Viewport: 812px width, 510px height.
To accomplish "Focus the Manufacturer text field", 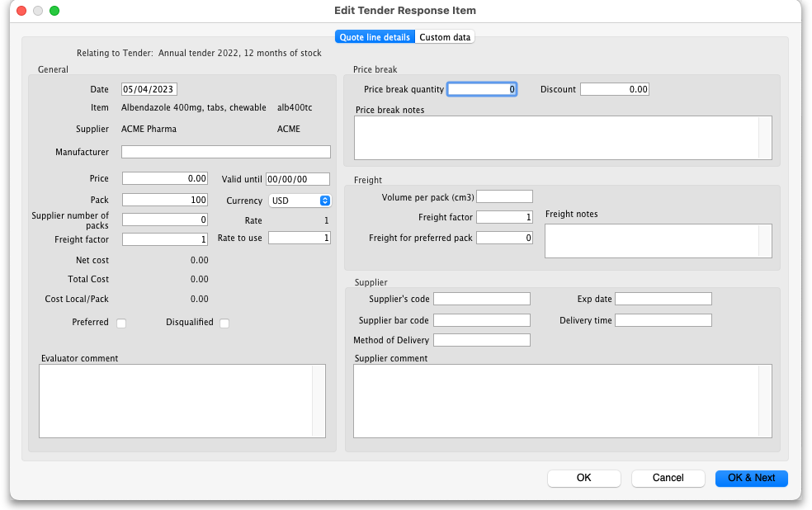I will pyautogui.click(x=225, y=152).
